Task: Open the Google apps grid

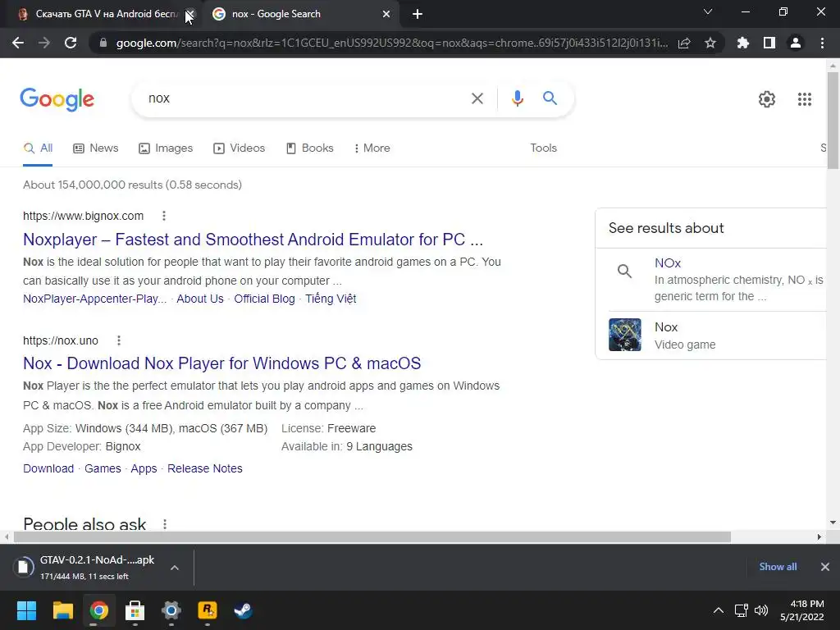Action: pyautogui.click(x=805, y=99)
